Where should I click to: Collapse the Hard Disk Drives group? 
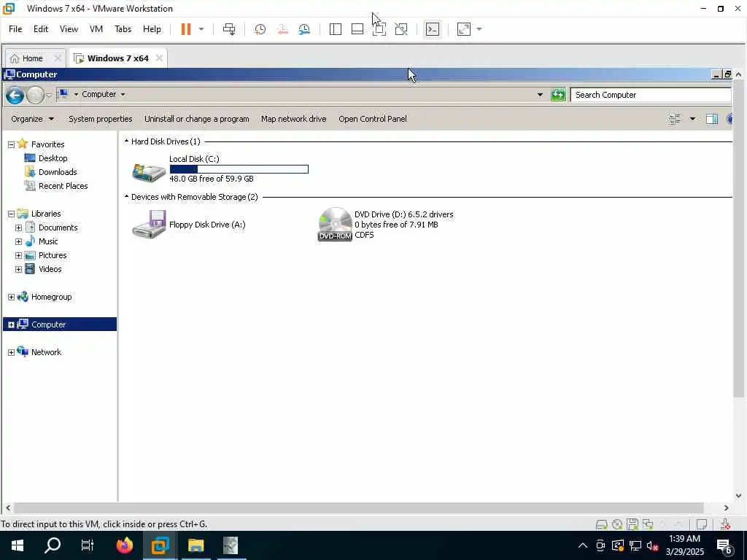[126, 141]
